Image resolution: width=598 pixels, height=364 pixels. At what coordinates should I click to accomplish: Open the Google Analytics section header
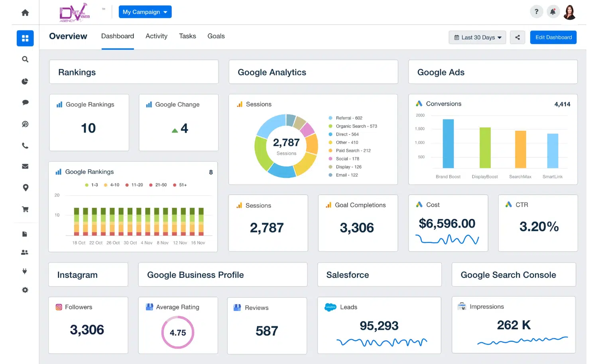pyautogui.click(x=313, y=72)
